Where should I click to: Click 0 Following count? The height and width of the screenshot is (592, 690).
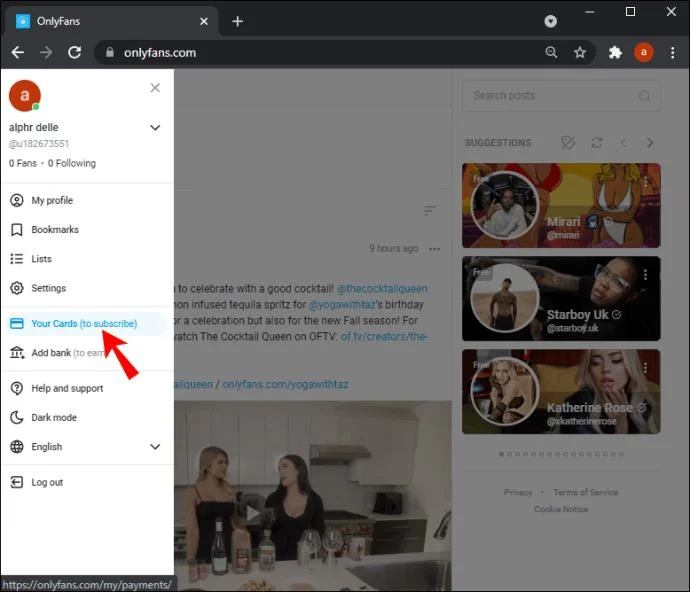[x=72, y=163]
